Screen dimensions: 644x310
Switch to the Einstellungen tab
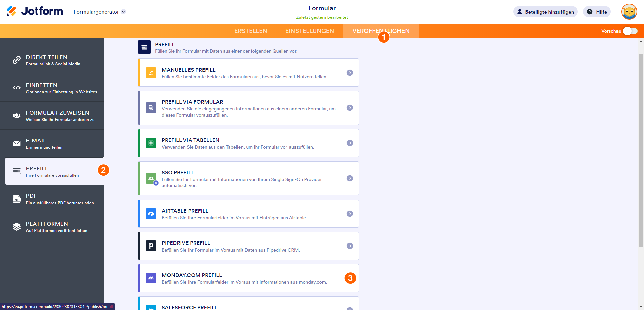click(310, 31)
